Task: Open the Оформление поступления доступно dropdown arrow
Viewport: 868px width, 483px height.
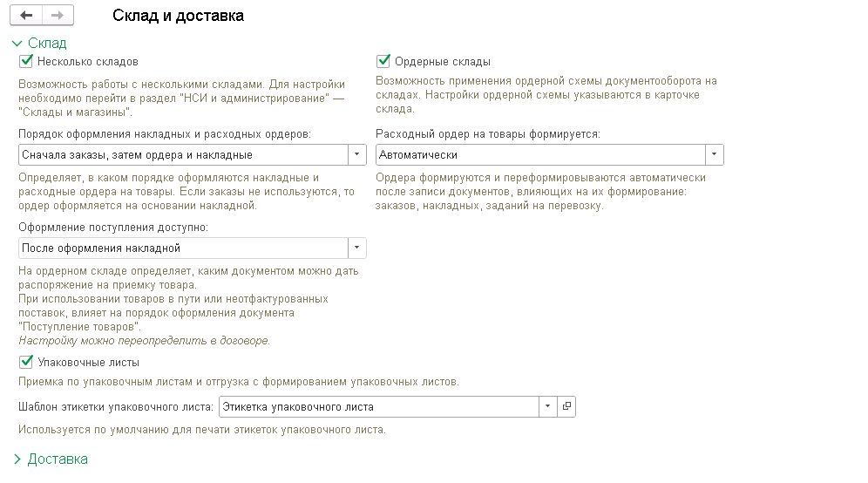Action: [x=357, y=248]
